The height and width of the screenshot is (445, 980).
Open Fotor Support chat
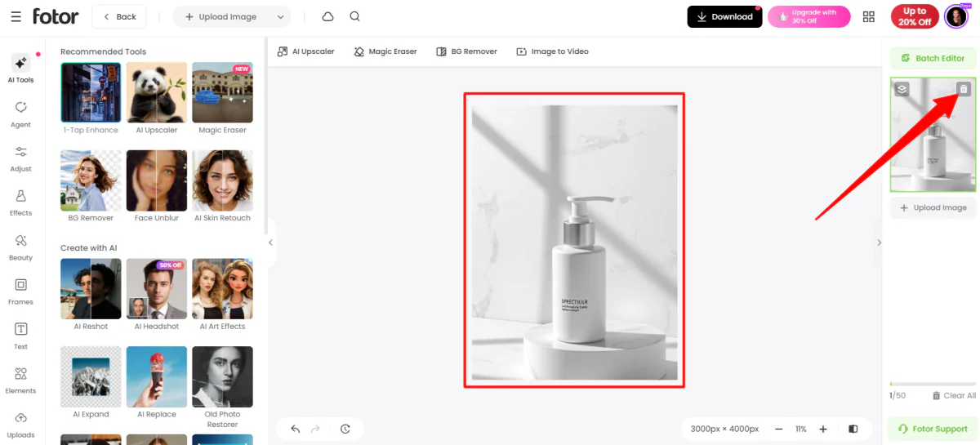[933, 429]
